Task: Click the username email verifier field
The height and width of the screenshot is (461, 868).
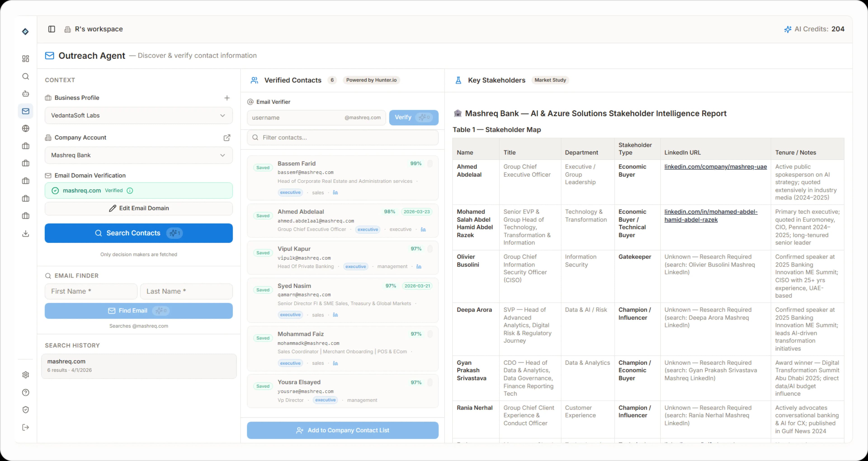Action: tap(316, 118)
